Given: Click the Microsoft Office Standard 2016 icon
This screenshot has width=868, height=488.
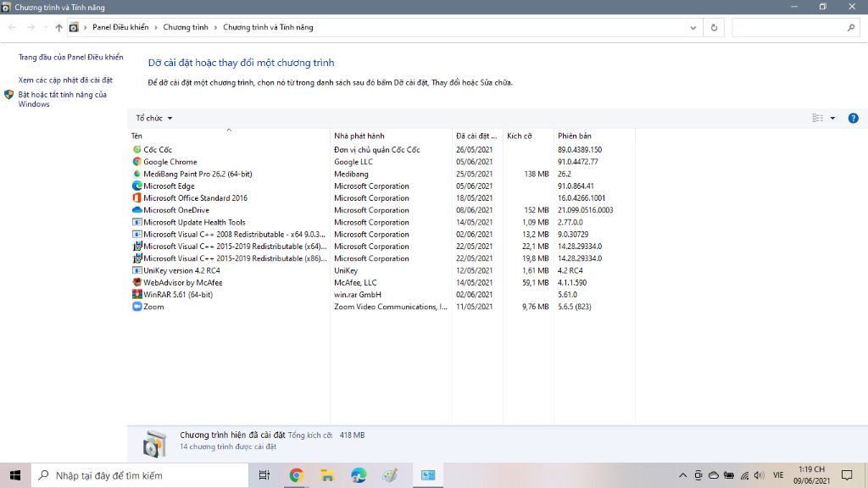Looking at the screenshot, I should click(136, 197).
